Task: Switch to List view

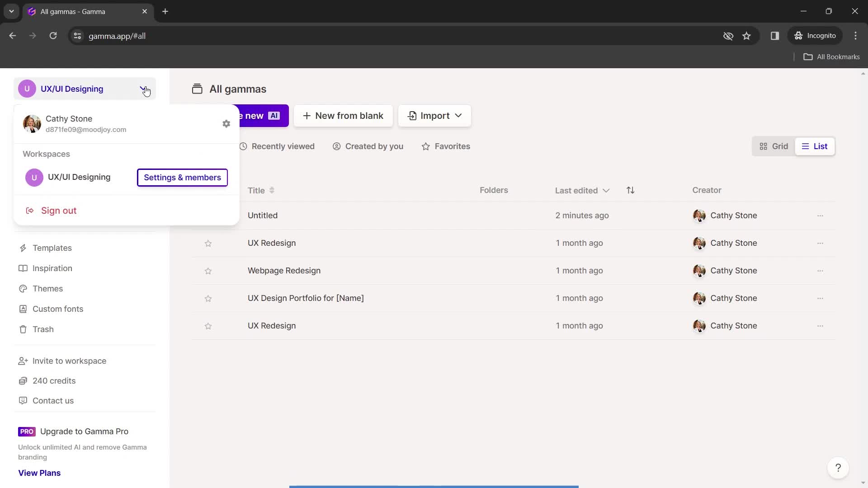Action: pyautogui.click(x=815, y=146)
